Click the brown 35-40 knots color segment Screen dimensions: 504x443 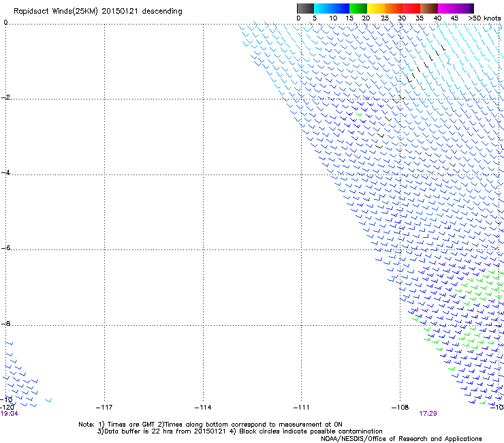[429, 8]
